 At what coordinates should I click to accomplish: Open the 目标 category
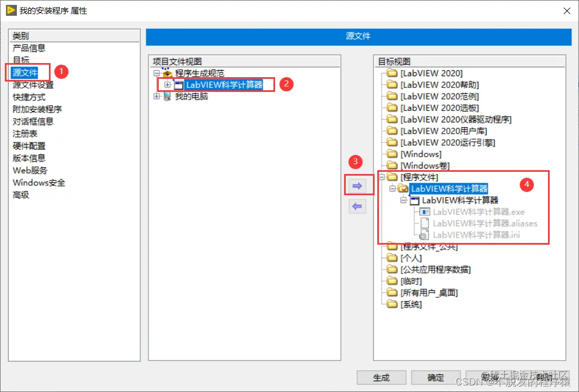[x=21, y=60]
